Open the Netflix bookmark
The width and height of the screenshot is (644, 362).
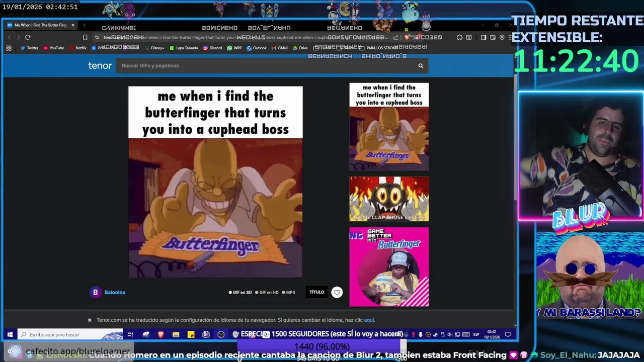click(x=78, y=48)
